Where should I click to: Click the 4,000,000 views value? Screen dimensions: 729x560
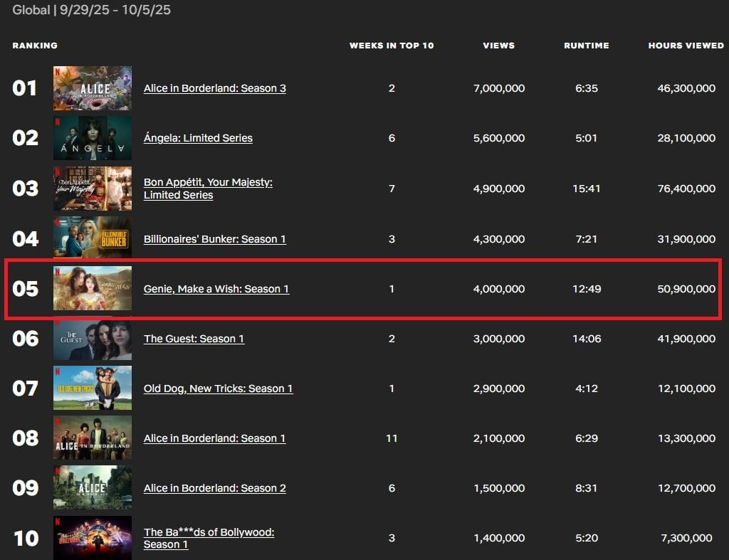499,289
